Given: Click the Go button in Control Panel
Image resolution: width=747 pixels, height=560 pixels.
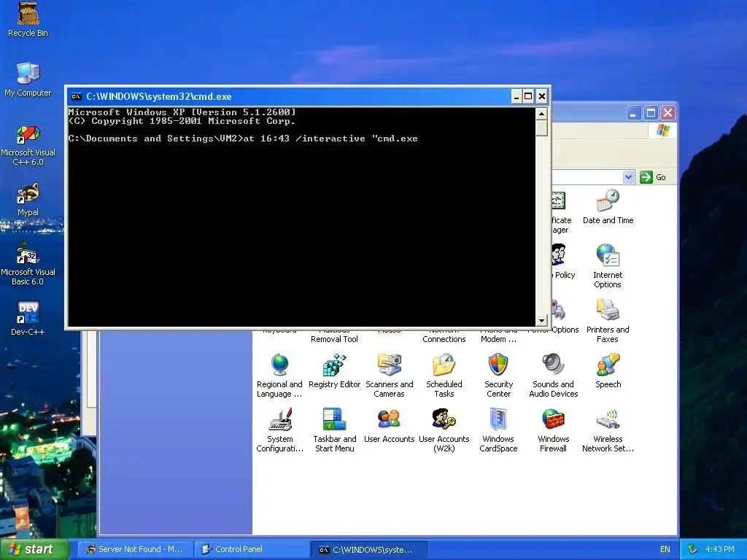Looking at the screenshot, I should point(653,177).
